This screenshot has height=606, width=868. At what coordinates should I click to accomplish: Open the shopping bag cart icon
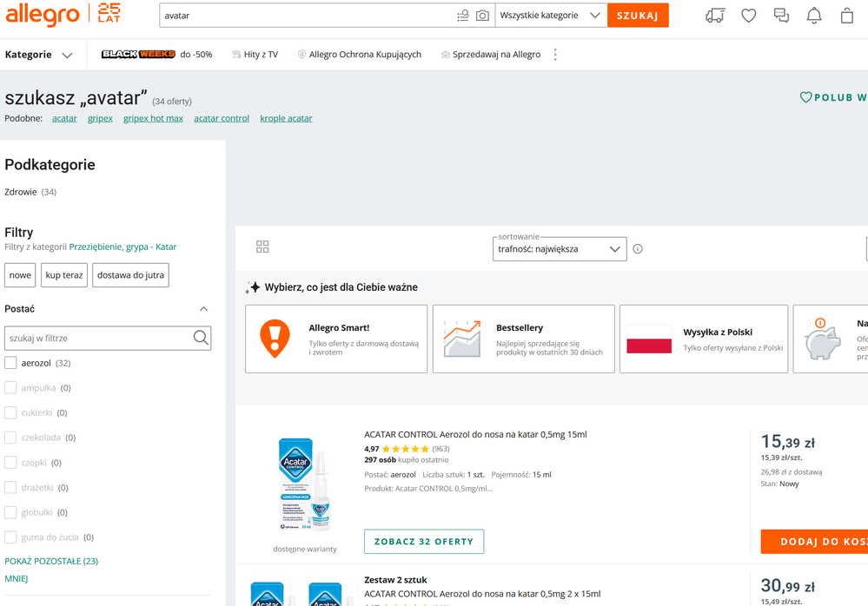(846, 16)
